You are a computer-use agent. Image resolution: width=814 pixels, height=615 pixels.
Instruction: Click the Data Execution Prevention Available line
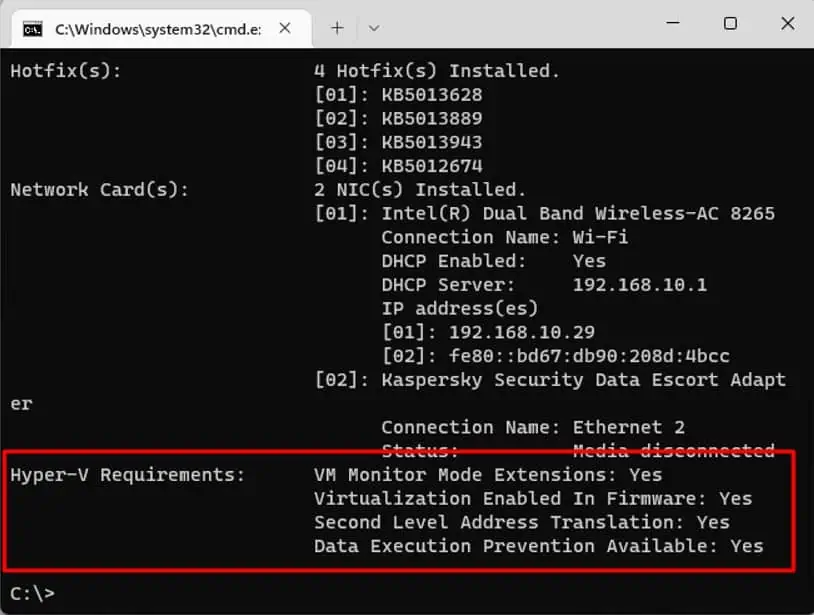point(538,546)
